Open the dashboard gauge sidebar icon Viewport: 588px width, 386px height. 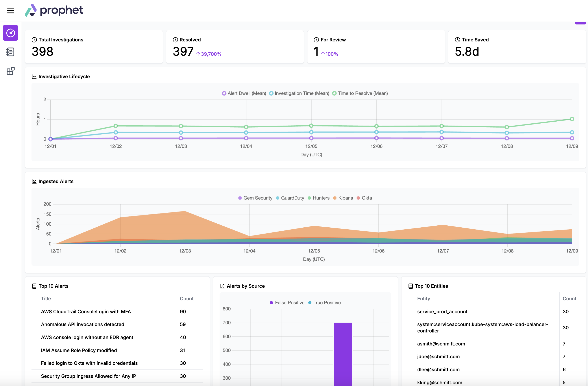coord(10,33)
